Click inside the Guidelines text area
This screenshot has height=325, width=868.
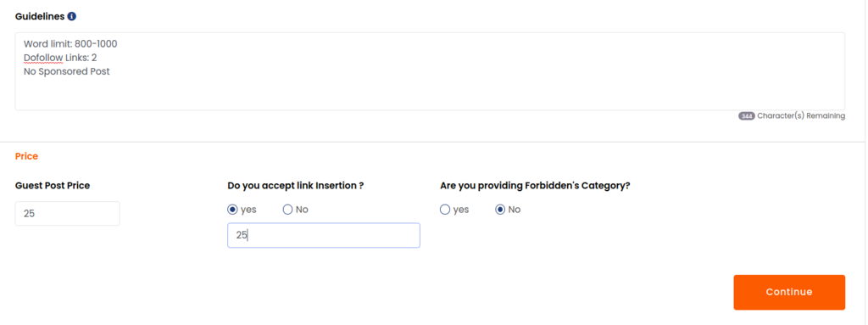[x=430, y=71]
